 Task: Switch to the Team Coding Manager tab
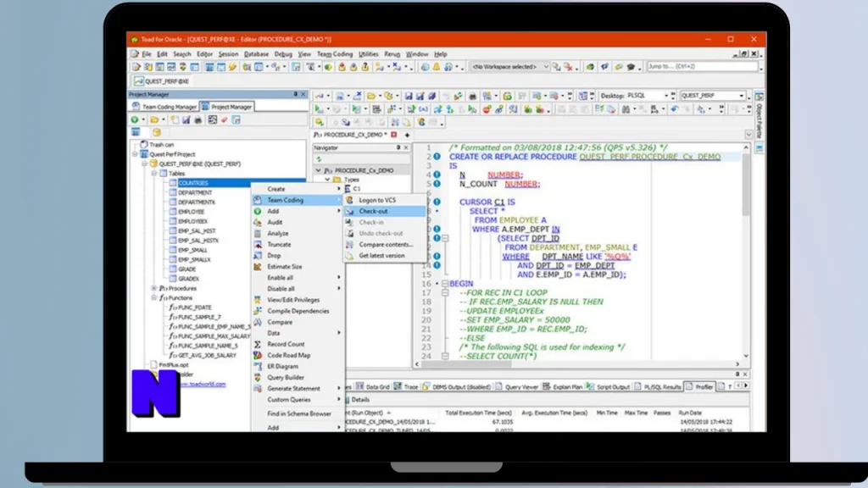(x=164, y=107)
